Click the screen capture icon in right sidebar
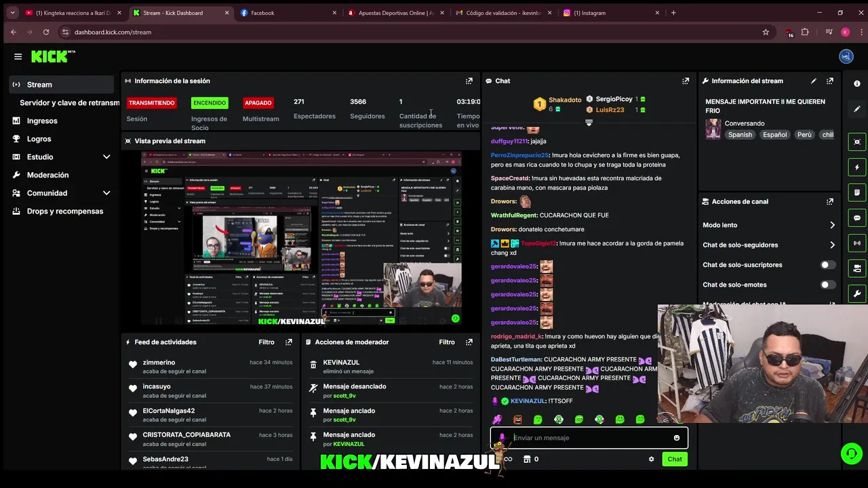 [857, 142]
